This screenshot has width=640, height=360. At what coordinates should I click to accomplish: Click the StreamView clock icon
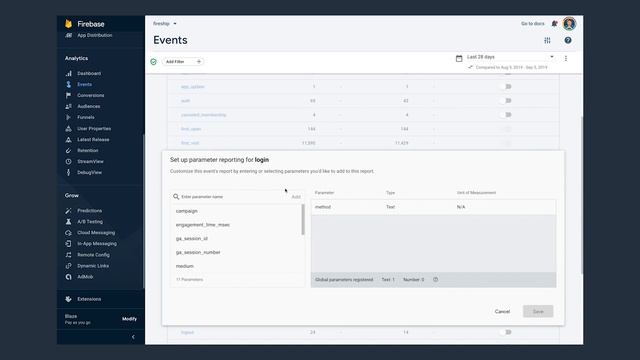[69, 162]
